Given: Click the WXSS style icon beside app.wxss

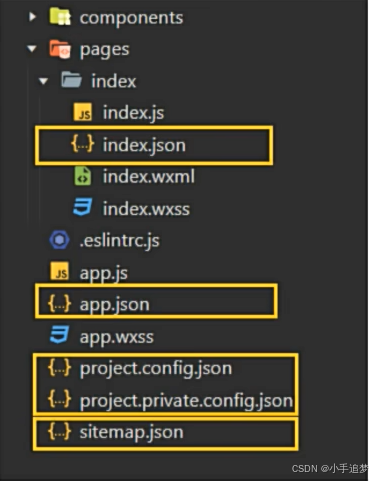Looking at the screenshot, I should [x=60, y=335].
